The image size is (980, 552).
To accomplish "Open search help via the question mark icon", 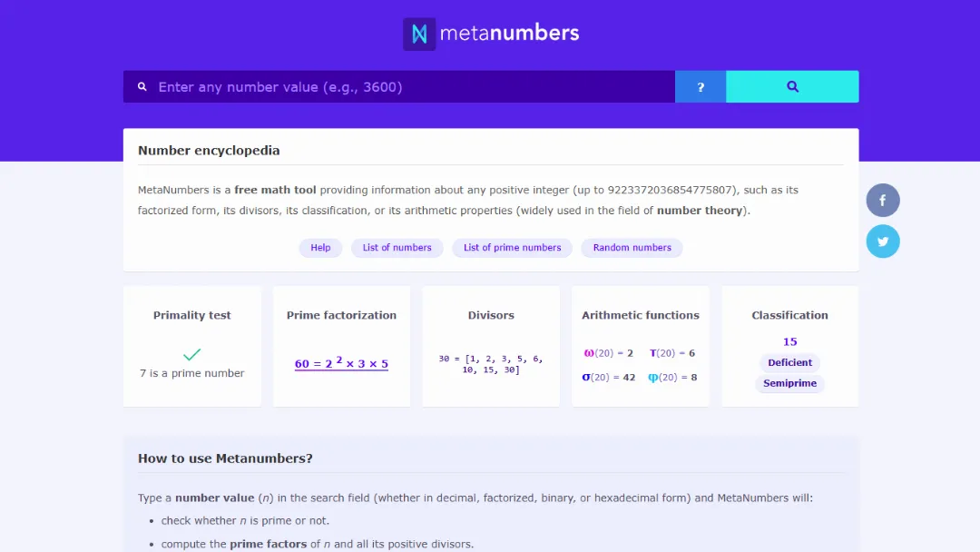I will click(x=700, y=85).
